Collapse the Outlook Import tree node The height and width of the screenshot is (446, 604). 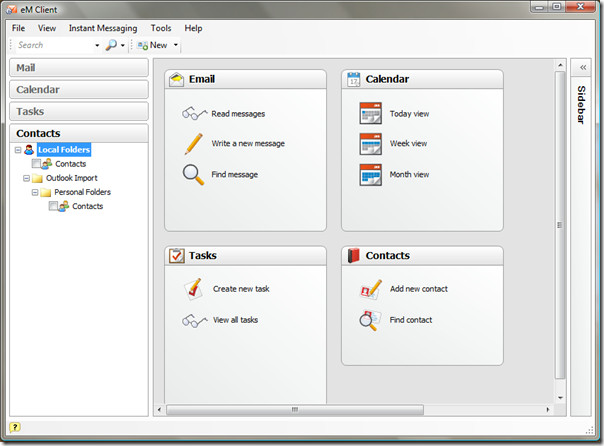pos(26,178)
